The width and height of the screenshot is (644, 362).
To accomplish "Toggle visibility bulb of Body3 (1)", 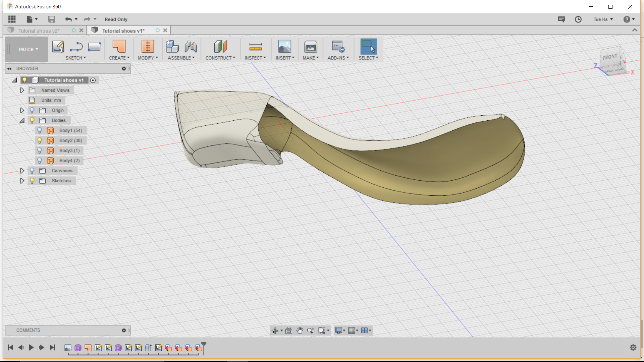I will pos(40,150).
